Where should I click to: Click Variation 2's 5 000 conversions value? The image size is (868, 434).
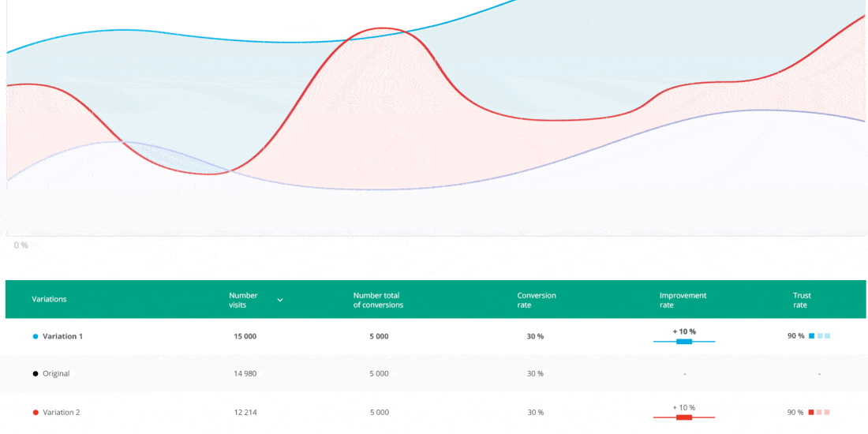tap(380, 413)
